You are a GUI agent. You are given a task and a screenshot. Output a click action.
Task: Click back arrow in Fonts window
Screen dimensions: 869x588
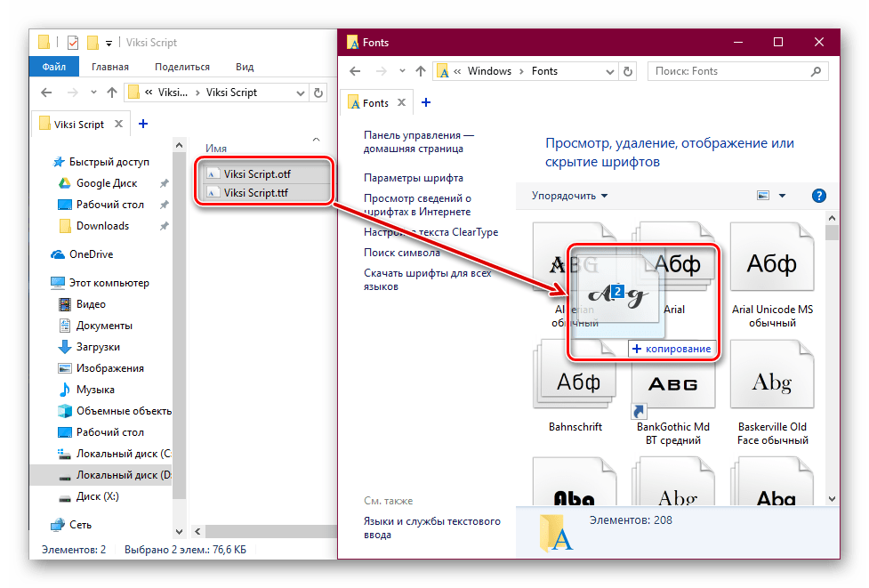pyautogui.click(x=355, y=71)
